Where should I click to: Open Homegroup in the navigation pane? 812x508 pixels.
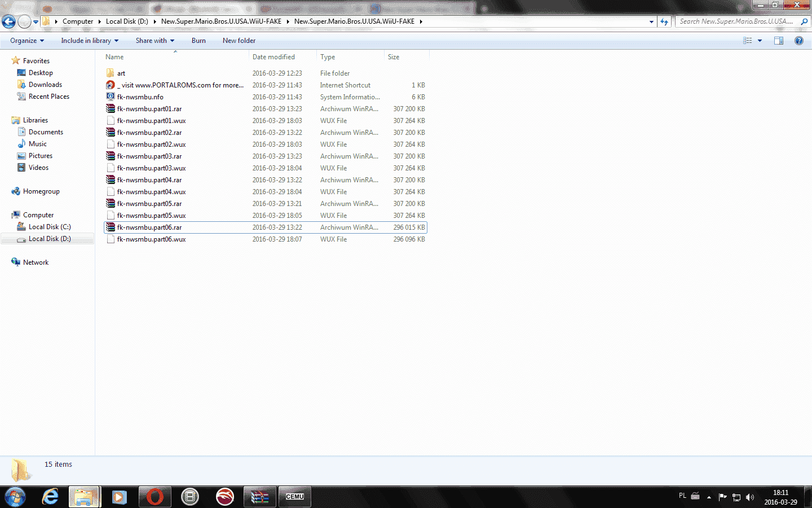coord(41,191)
